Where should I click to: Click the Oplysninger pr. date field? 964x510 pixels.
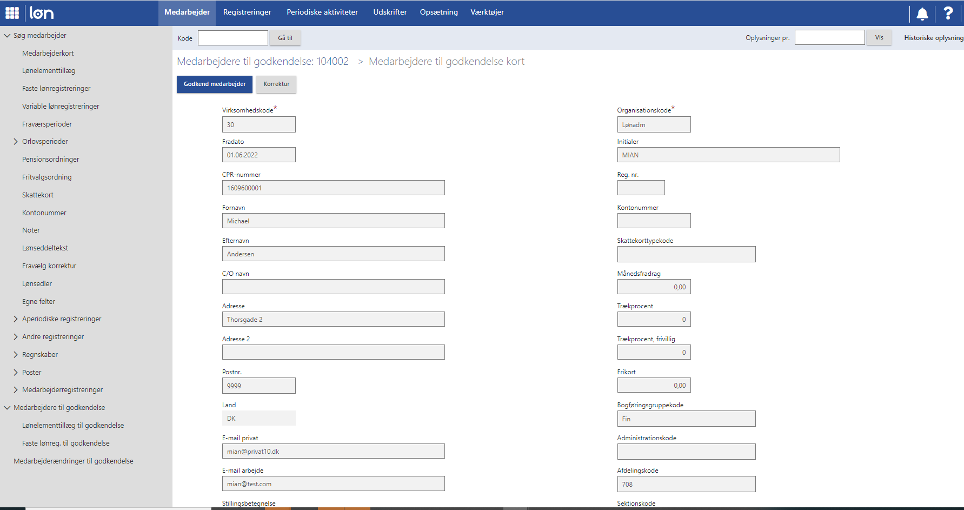click(829, 37)
